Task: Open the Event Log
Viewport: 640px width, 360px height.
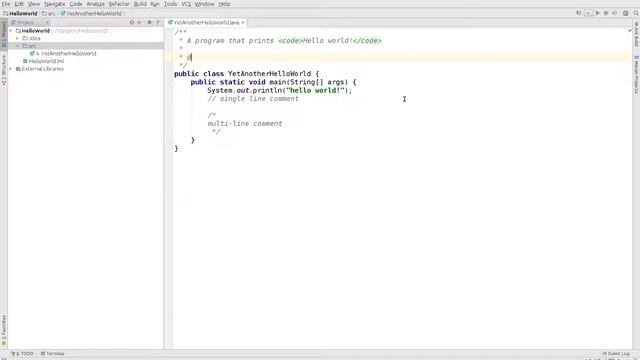Action: [616, 353]
